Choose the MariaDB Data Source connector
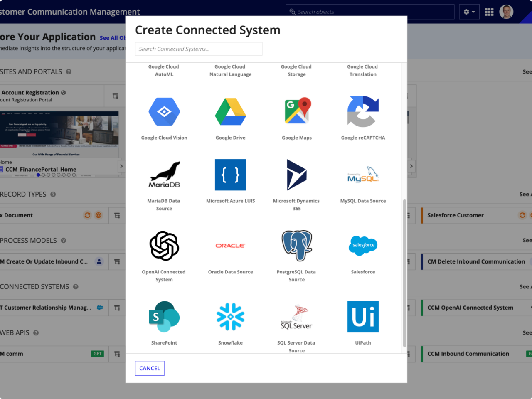The width and height of the screenshot is (532, 399). pos(164,183)
